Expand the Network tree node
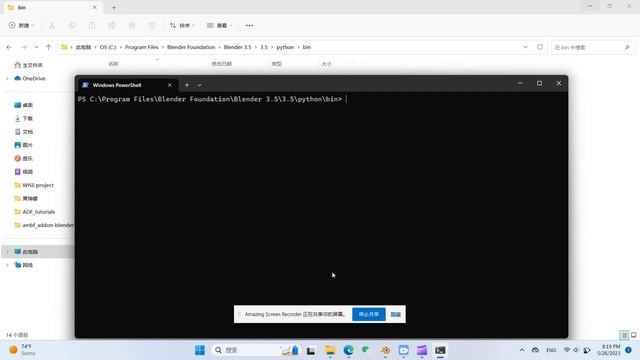The width and height of the screenshot is (640, 360). pyautogui.click(x=7, y=265)
